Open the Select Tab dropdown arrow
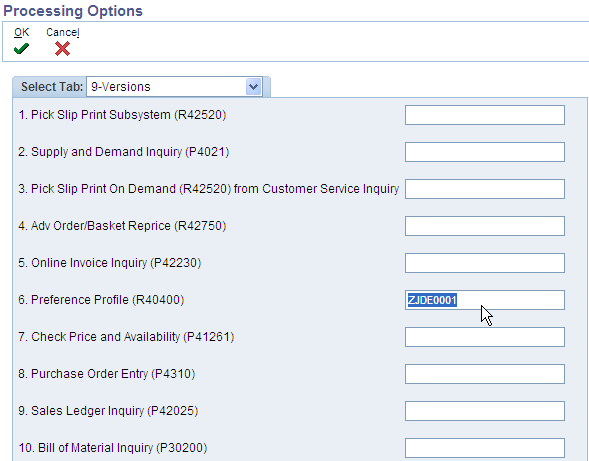Image resolution: width=589 pixels, height=461 pixels. [254, 87]
